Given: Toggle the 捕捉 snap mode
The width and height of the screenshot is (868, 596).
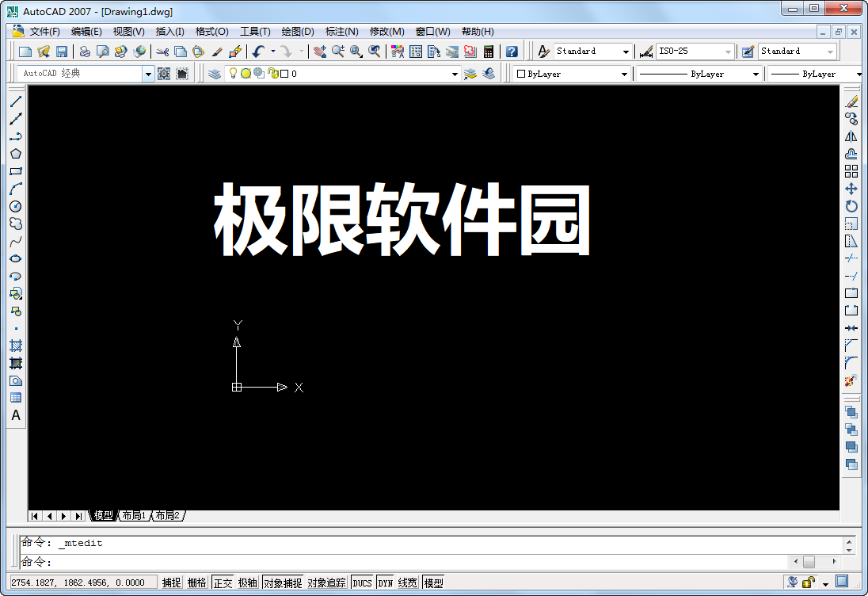Looking at the screenshot, I should tap(172, 583).
